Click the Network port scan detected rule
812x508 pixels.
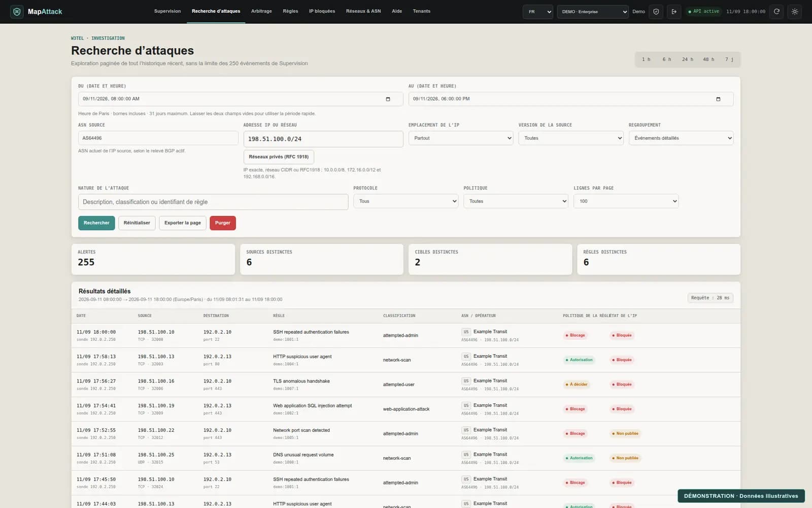coord(301,430)
